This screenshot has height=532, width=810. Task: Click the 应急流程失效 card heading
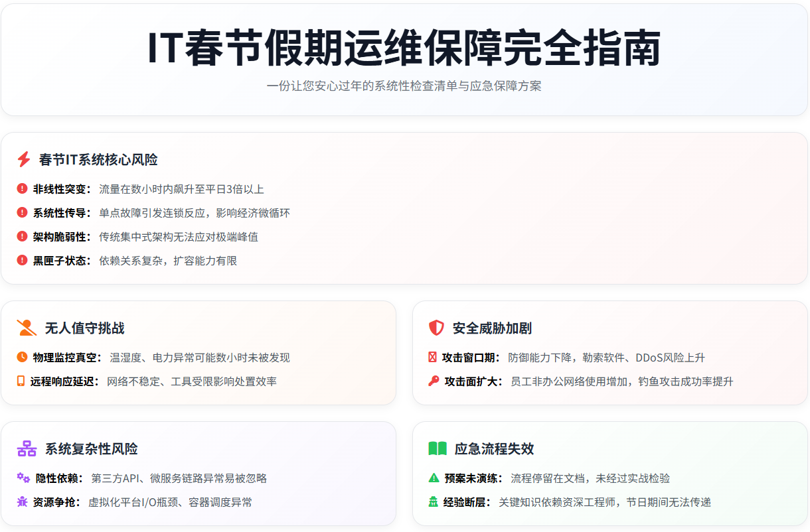coord(494,449)
